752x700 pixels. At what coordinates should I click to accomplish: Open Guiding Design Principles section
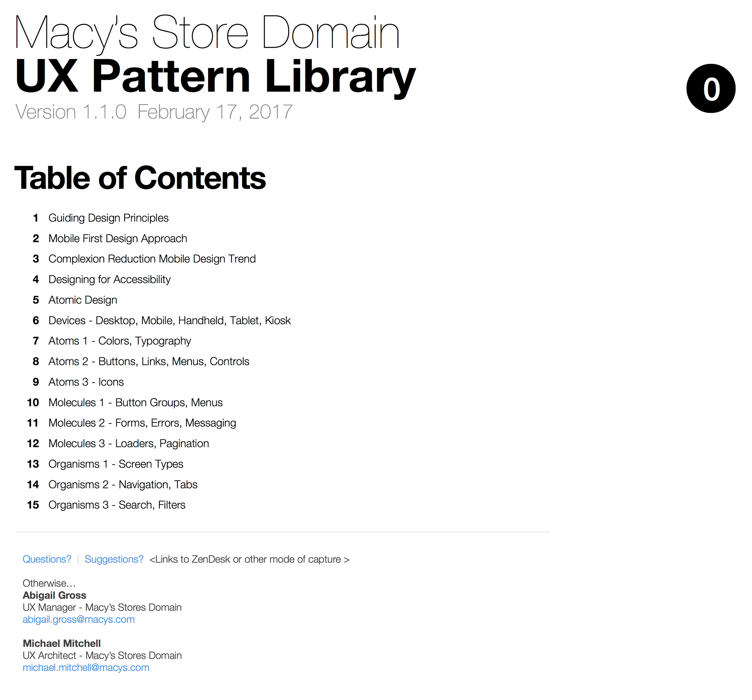click(108, 218)
